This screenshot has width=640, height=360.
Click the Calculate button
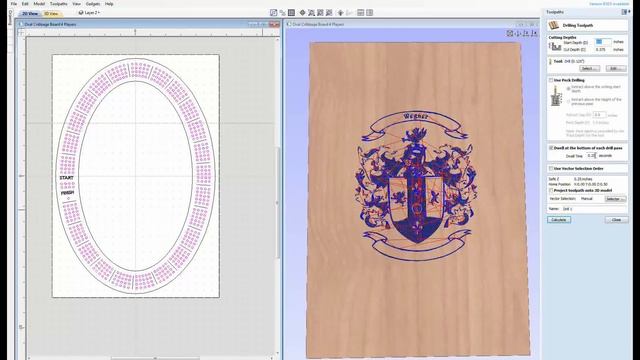559,220
